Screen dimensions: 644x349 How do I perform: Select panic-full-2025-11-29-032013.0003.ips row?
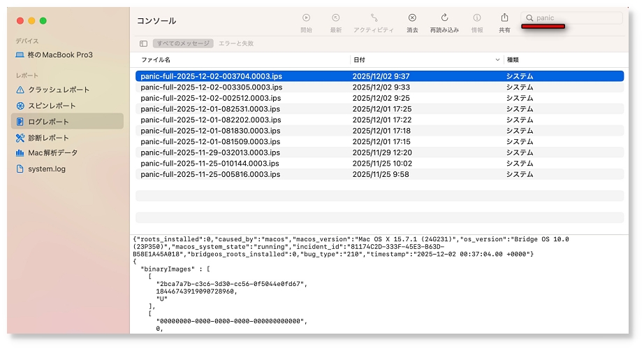[x=210, y=152]
